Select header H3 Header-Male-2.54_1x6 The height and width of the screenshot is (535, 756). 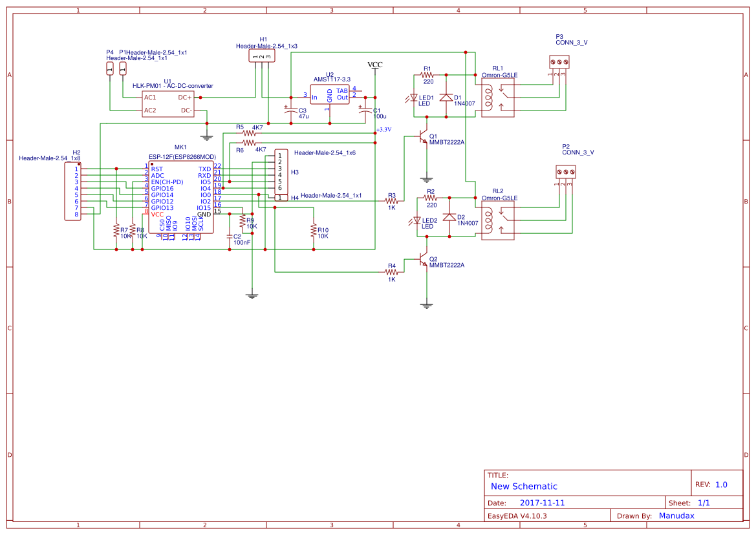281,173
